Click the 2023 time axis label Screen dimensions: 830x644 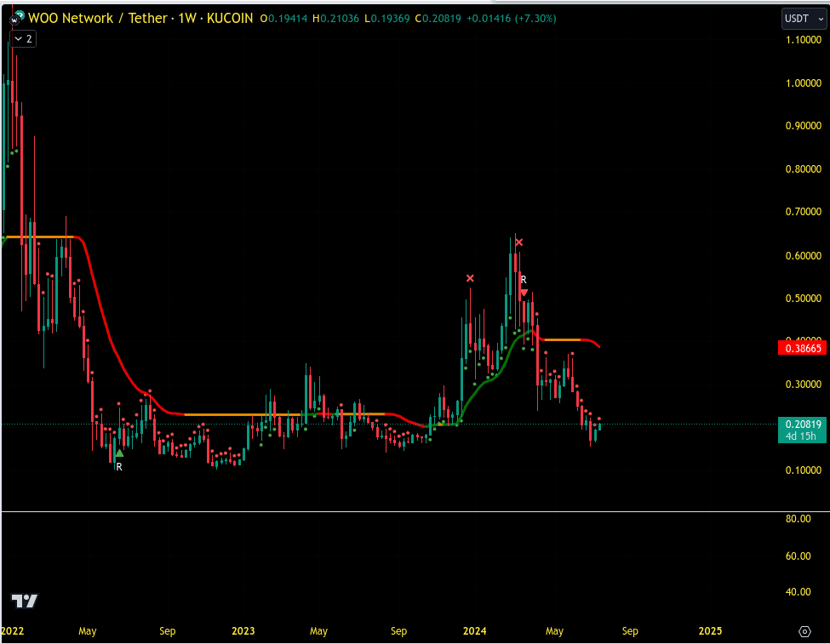click(x=243, y=630)
